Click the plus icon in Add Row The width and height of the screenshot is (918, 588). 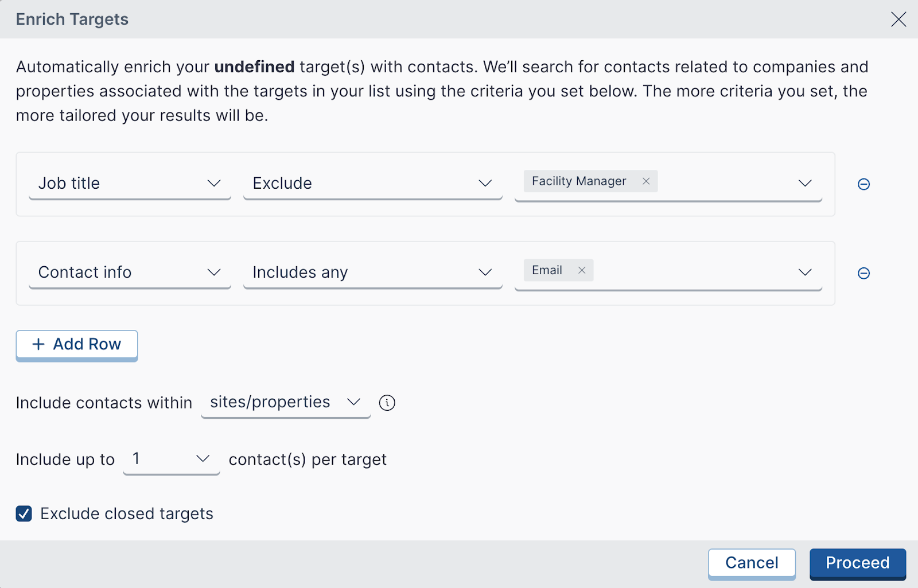point(38,344)
